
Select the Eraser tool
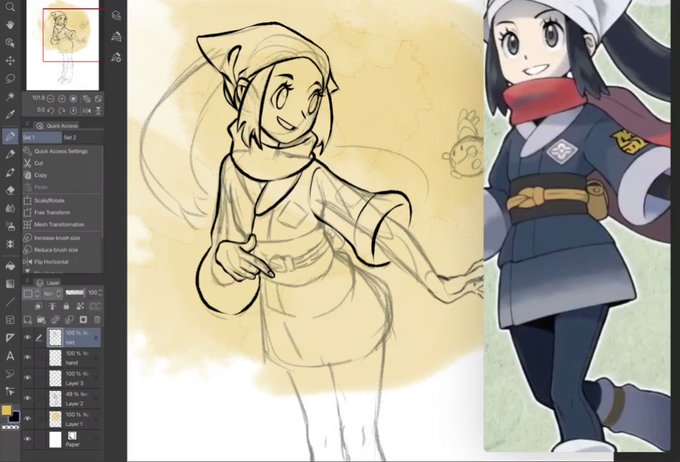10,190
